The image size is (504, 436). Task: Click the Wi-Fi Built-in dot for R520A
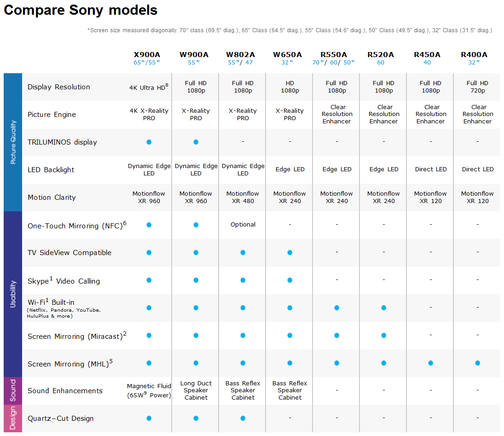tap(383, 308)
